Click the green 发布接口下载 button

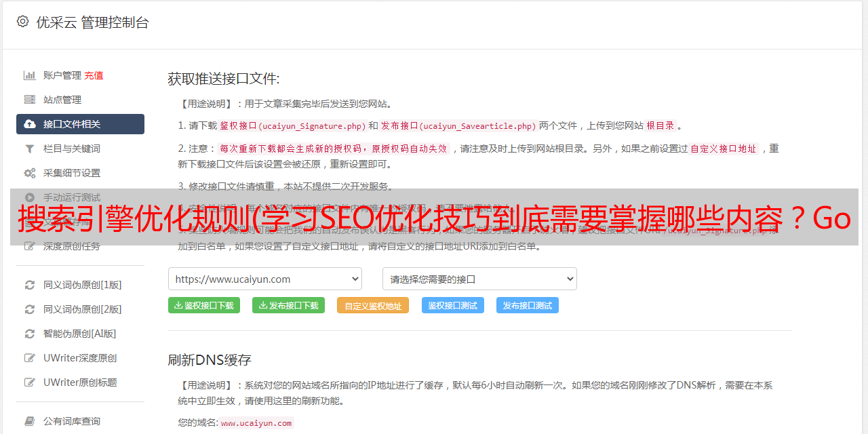[x=288, y=305]
